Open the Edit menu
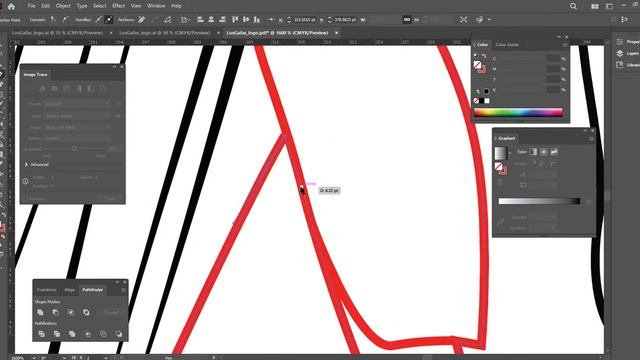 pyautogui.click(x=46, y=6)
